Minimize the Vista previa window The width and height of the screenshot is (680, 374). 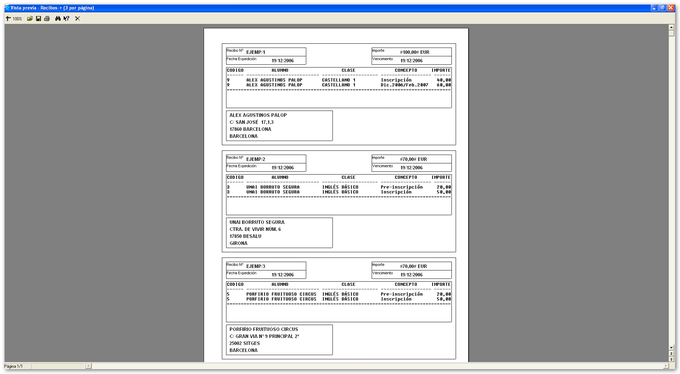pos(654,8)
